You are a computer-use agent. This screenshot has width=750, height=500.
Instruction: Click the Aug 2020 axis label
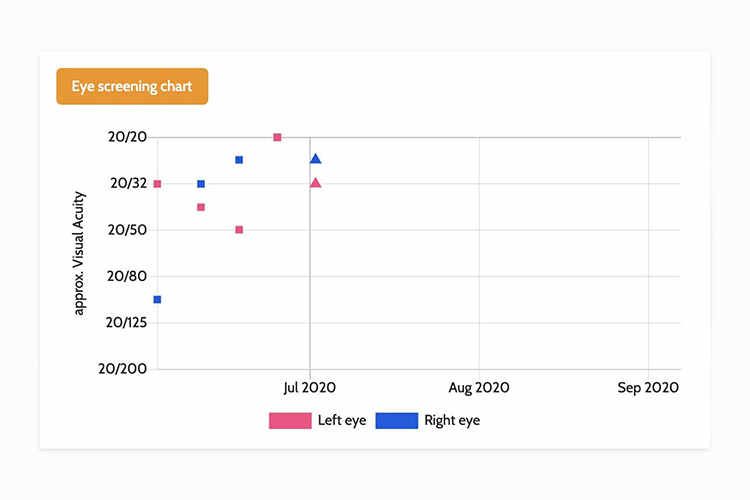click(479, 388)
